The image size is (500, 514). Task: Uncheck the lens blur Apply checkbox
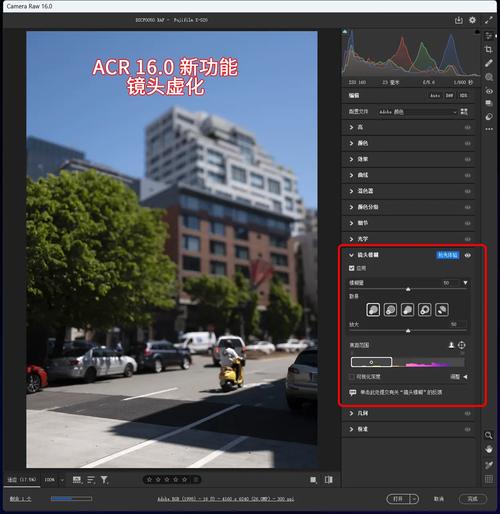351,268
